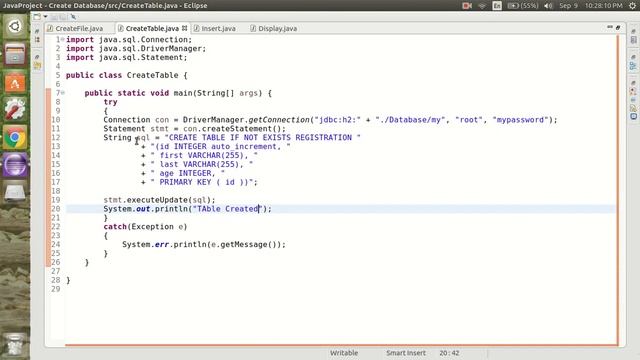Open the Problems view icon in right trim
The width and height of the screenshot is (640, 360).
633,91
